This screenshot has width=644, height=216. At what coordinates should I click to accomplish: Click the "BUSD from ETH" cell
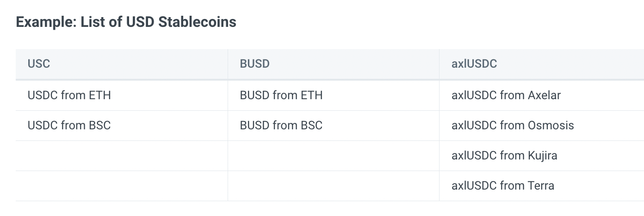coord(334,95)
